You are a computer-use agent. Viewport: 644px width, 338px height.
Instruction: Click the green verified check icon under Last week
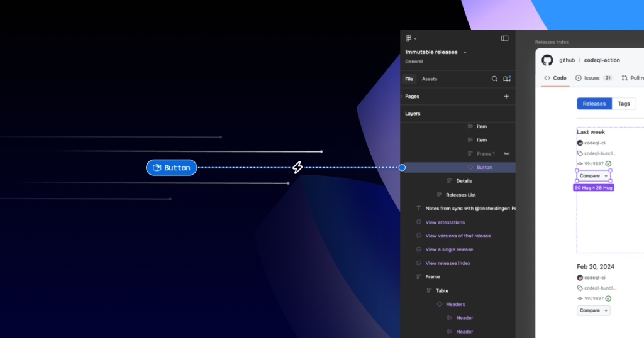point(608,164)
